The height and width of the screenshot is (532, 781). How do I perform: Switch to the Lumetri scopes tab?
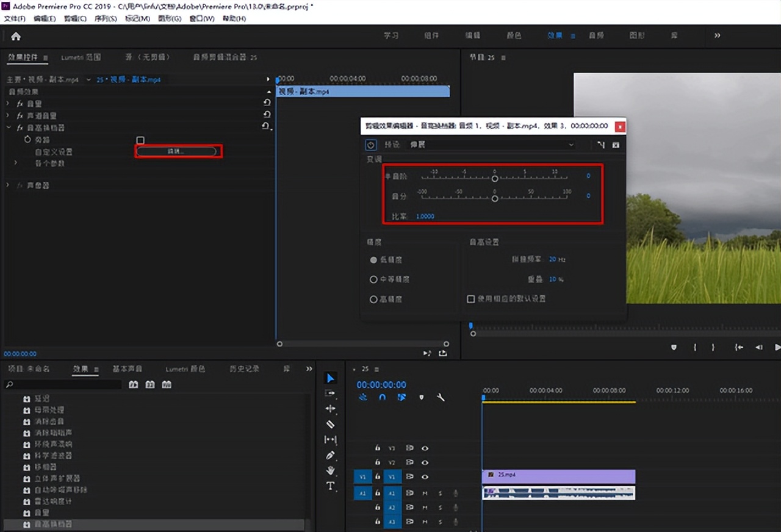click(x=81, y=57)
